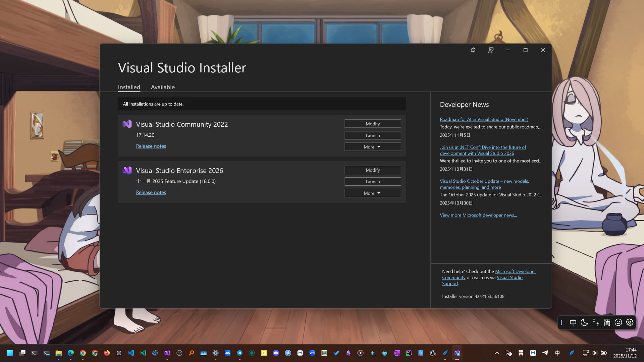Select the Installed tab
Image resolution: width=644 pixels, height=362 pixels.
(x=129, y=87)
